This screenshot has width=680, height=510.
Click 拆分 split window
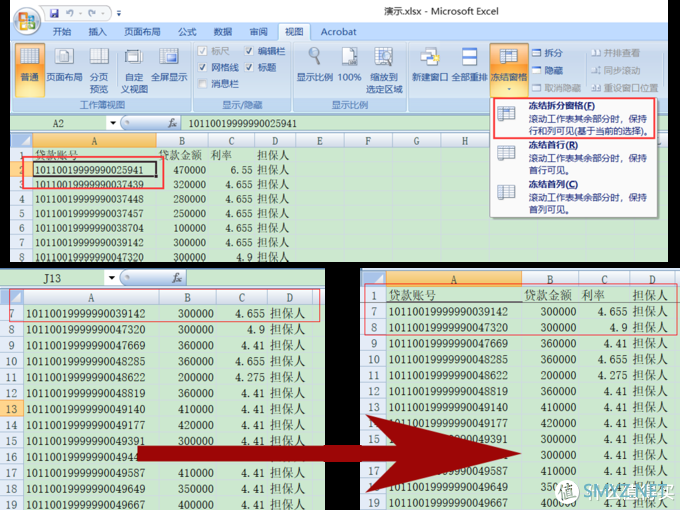click(547, 53)
